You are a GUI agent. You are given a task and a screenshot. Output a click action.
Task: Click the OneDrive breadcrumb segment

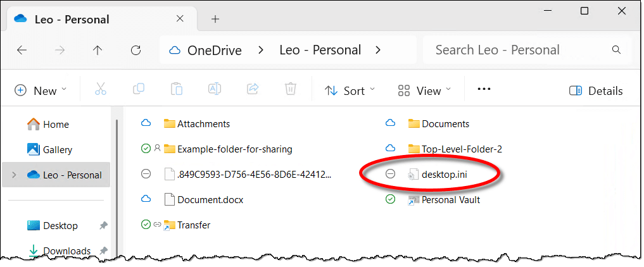point(214,50)
